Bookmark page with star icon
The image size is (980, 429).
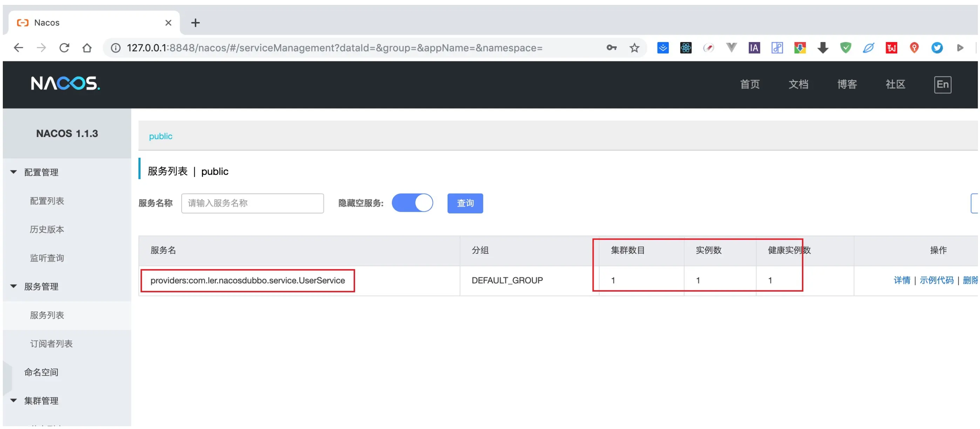point(634,48)
